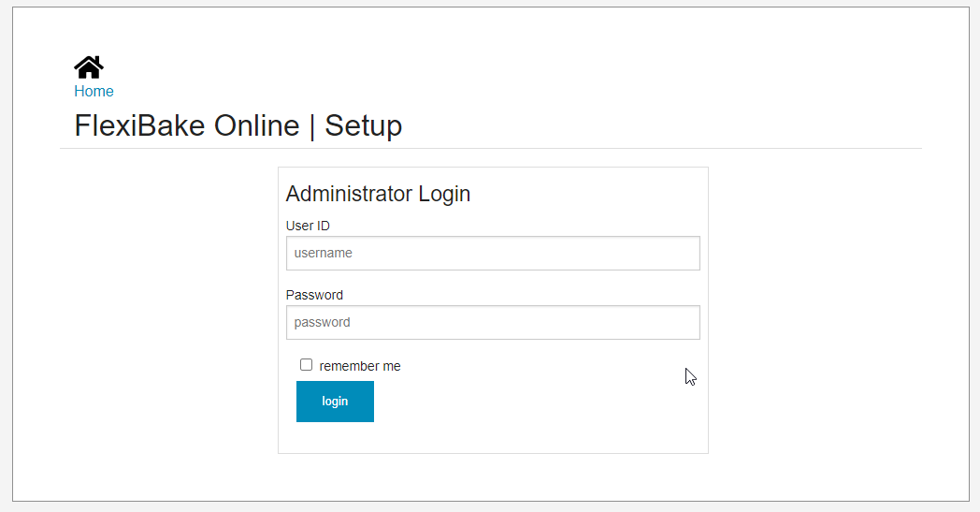Click the word FlexiBake in the header
Image resolution: width=980 pixels, height=512 pixels.
pos(139,125)
